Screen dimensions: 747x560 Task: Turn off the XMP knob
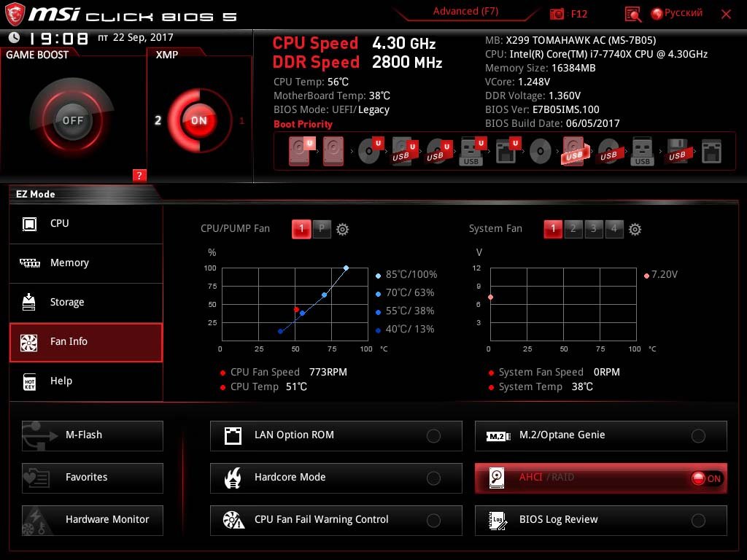pos(199,120)
